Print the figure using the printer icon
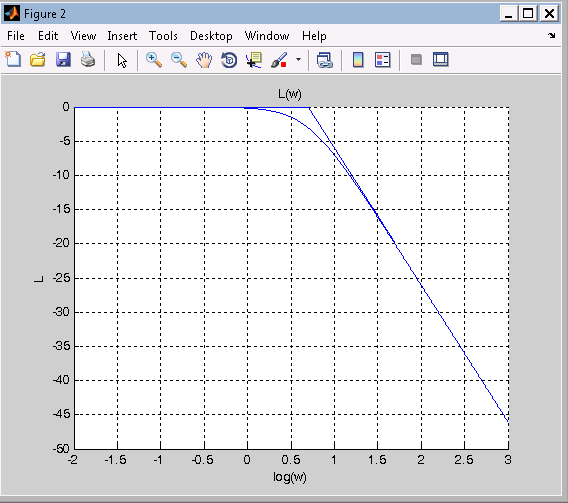568x503 pixels. pos(88,60)
